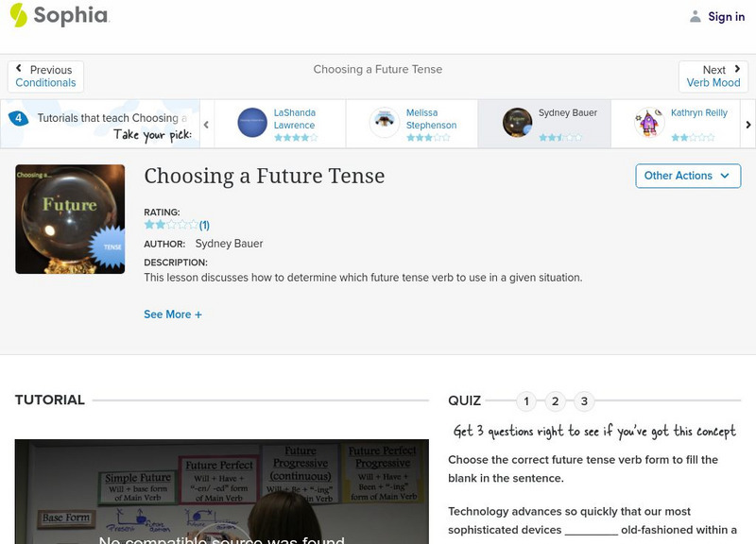This screenshot has width=756, height=544.
Task: Select quiz question step 2
Action: tap(555, 400)
